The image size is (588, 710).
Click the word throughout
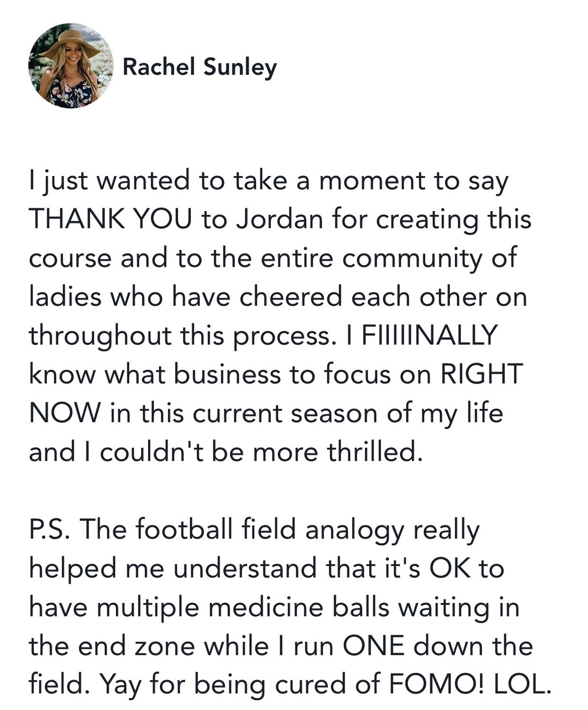(100, 336)
